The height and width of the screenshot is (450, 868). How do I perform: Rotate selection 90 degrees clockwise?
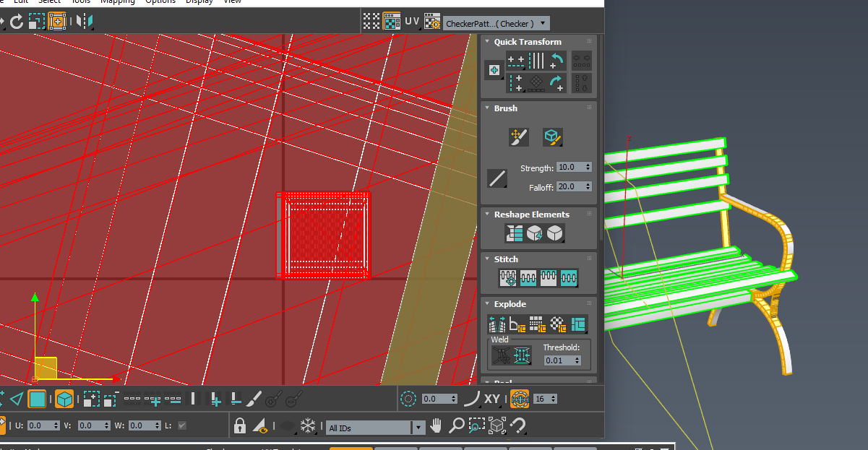pos(557,82)
